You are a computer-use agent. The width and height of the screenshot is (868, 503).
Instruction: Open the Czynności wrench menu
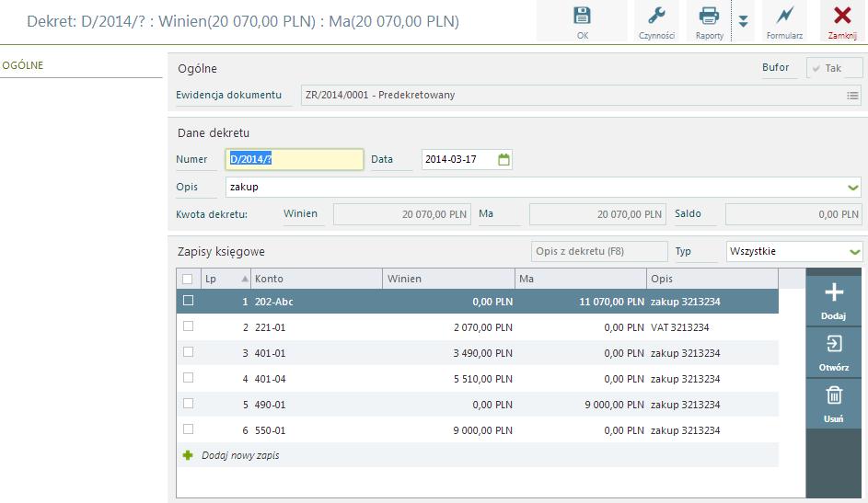point(656,21)
